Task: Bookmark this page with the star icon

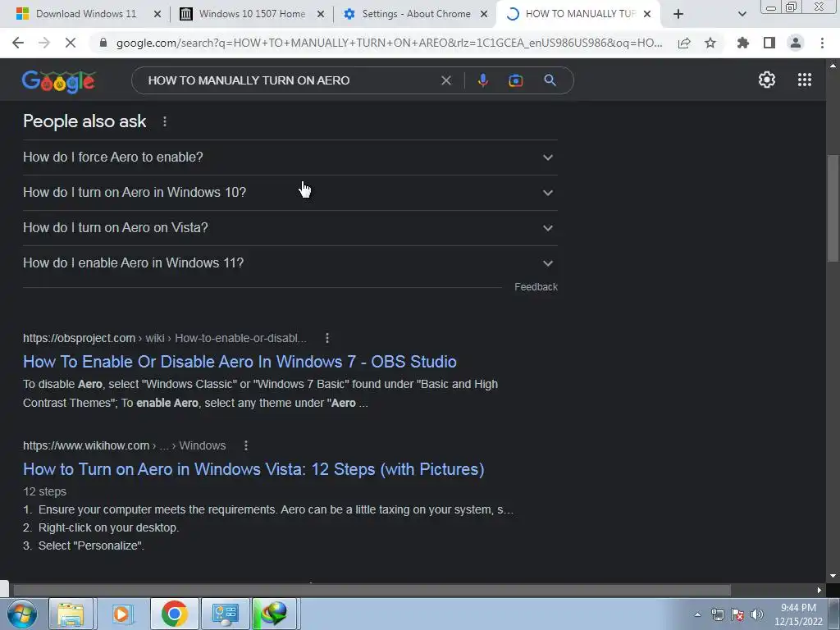Action: pos(710,43)
